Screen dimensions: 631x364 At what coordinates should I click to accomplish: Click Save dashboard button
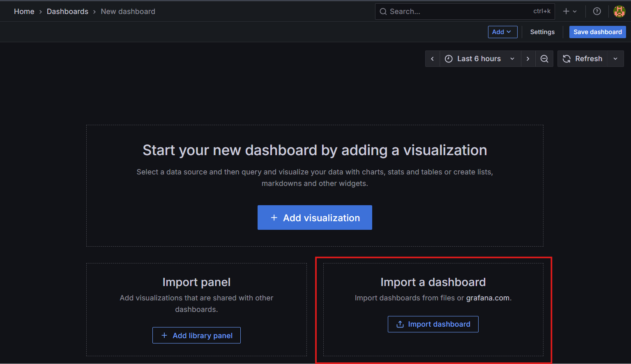coord(597,32)
